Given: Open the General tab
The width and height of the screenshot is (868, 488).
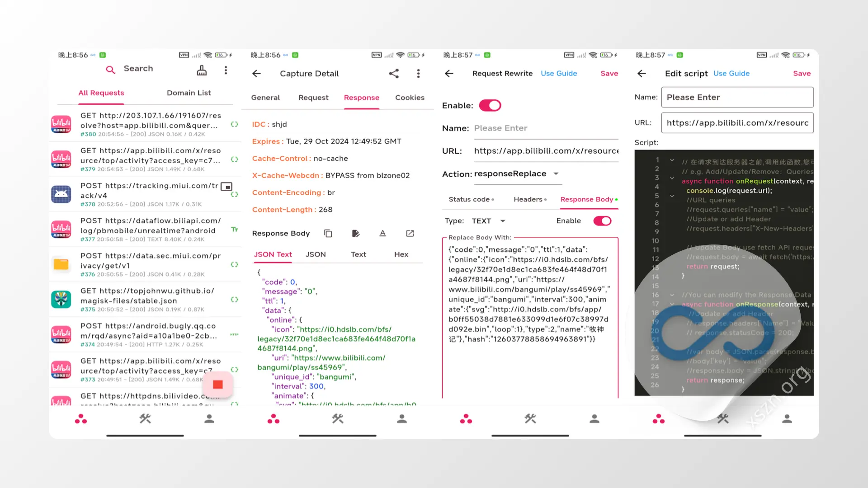Looking at the screenshot, I should coord(265,98).
